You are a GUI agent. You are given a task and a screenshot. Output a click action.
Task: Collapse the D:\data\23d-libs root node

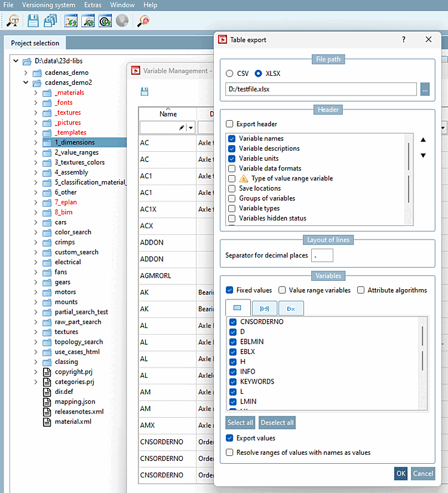point(16,61)
